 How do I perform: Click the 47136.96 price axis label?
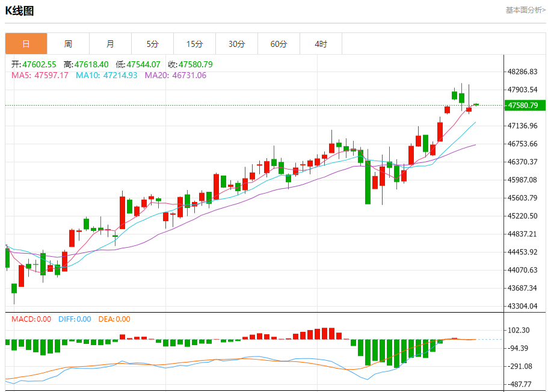(x=523, y=126)
